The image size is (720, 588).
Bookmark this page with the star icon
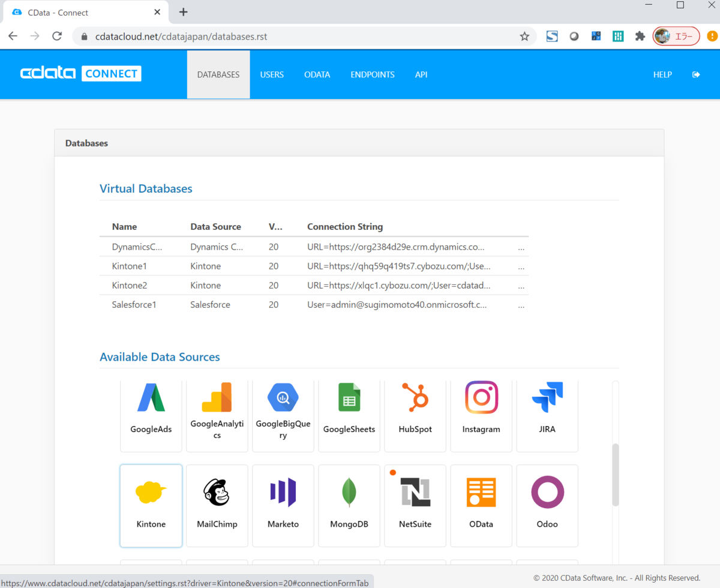coord(524,37)
